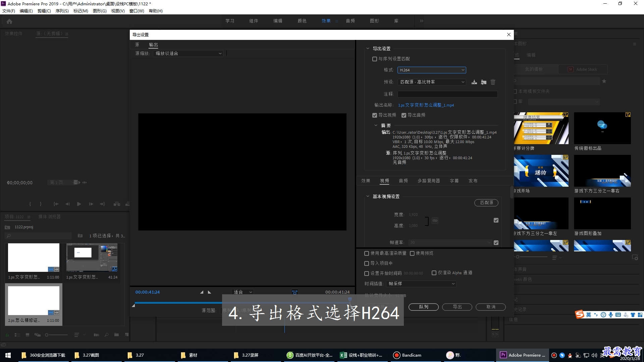Toggle render Alpha channel only checkbox
Image resolution: width=644 pixels, height=362 pixels.
click(x=434, y=273)
